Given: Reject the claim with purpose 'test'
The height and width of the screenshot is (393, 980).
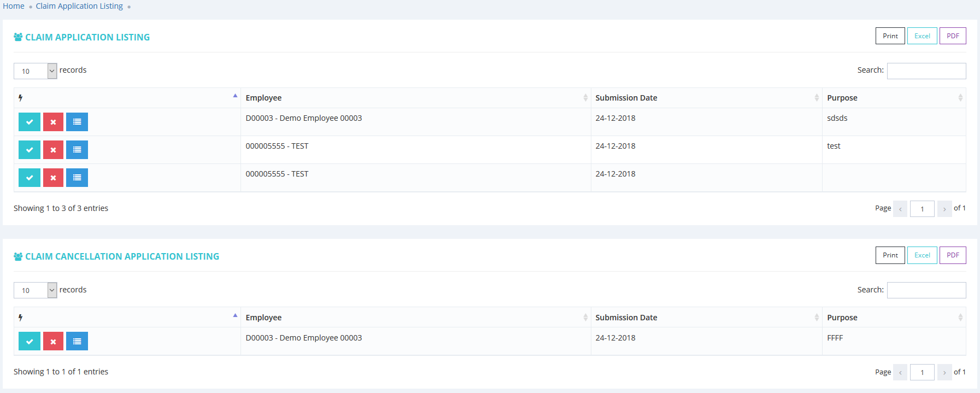Looking at the screenshot, I should point(53,150).
